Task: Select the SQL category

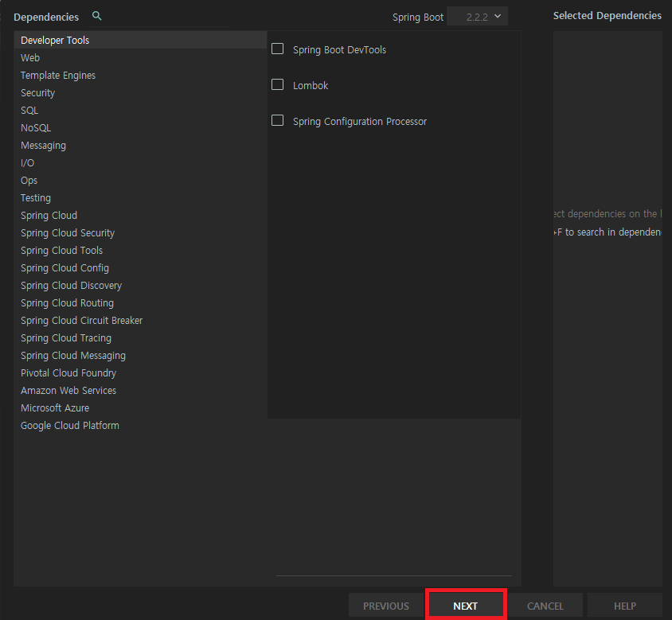Action: point(141,110)
